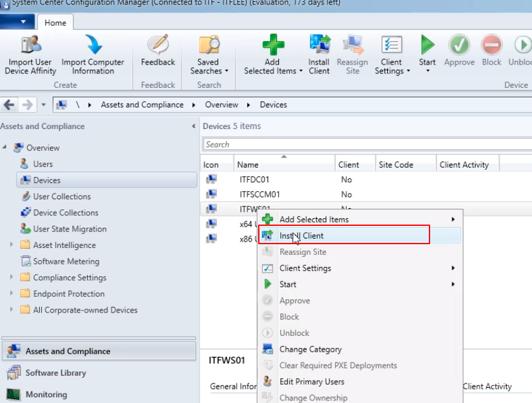
Task: Click Reassign Site in context menu
Action: [360, 252]
